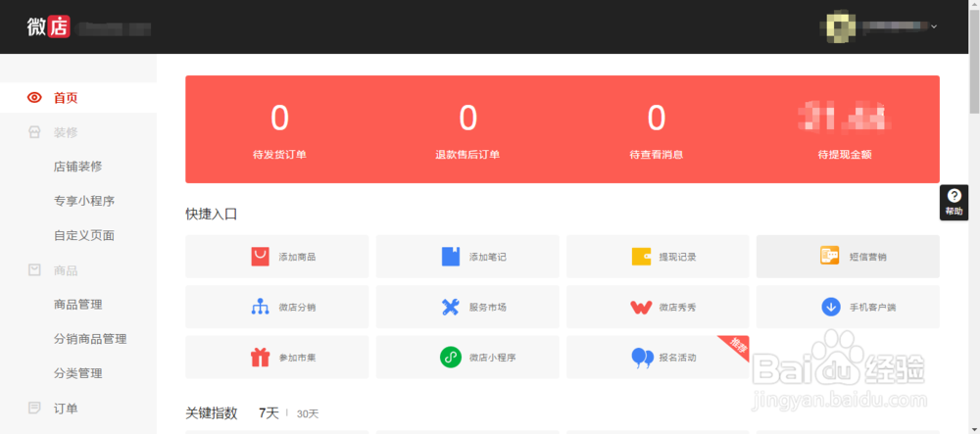Click the 订单 section icon

click(35, 409)
